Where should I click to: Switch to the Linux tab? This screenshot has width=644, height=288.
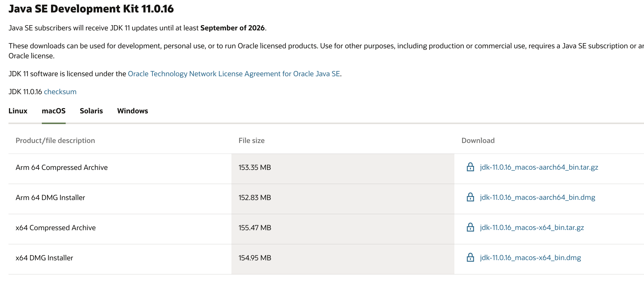tap(18, 111)
